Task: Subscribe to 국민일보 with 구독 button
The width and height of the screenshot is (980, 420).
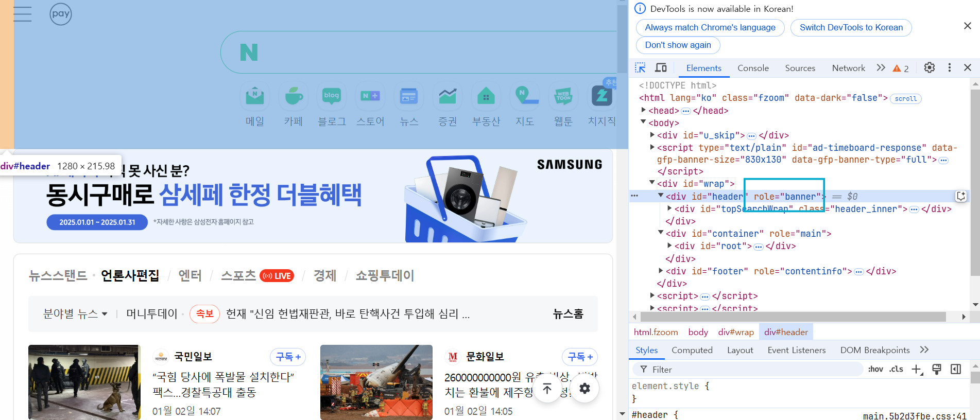Action: pyautogui.click(x=288, y=357)
